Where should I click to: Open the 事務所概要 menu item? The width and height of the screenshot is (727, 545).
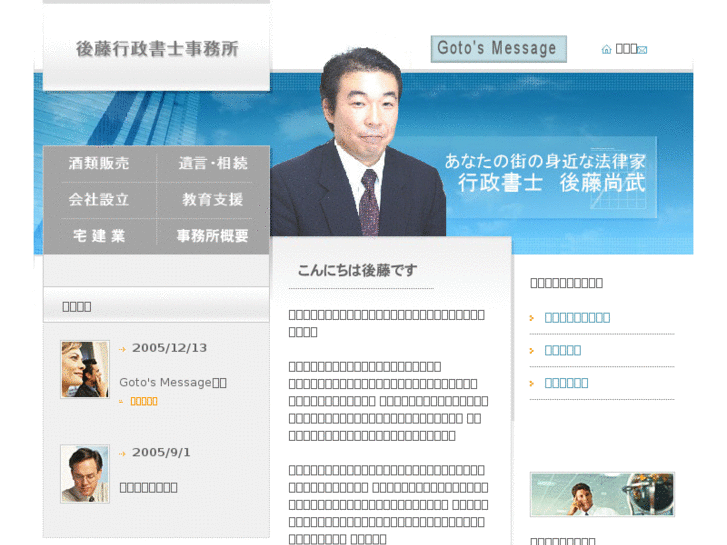point(212,236)
